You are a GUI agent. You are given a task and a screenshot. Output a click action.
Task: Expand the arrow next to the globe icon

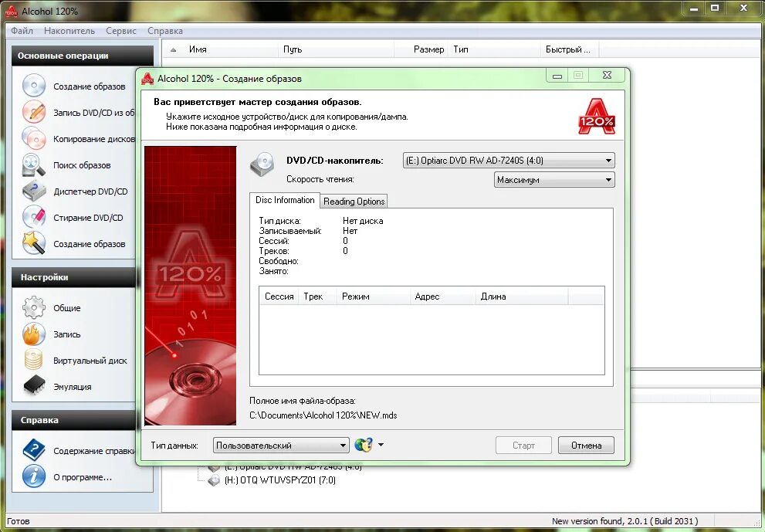[381, 445]
